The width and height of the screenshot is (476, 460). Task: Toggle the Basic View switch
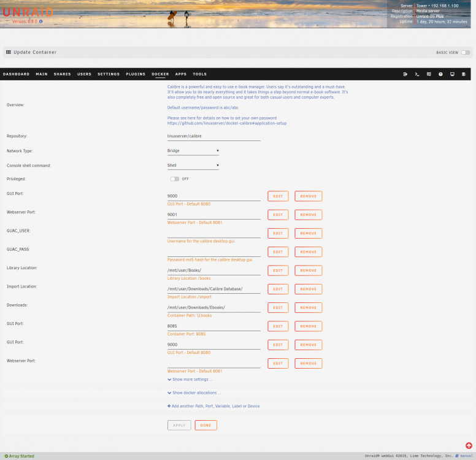click(x=466, y=53)
